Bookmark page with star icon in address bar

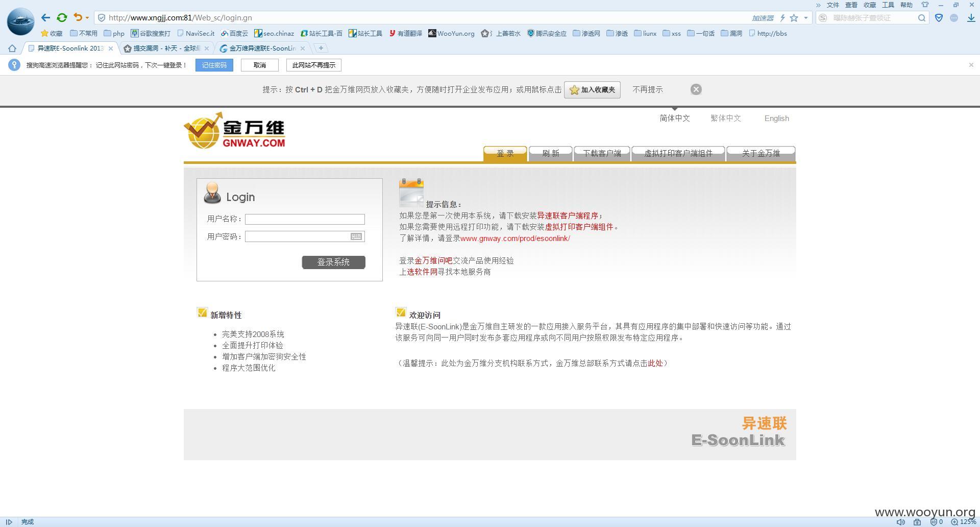794,18
